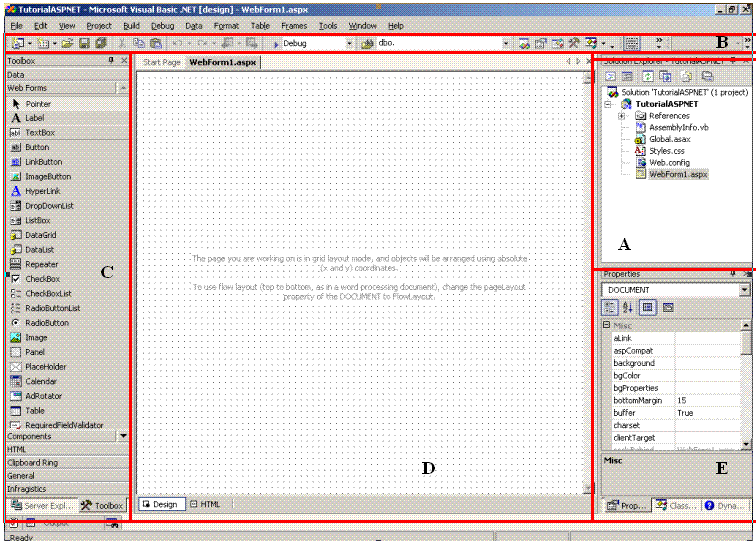Open the Debug menu

click(162, 26)
